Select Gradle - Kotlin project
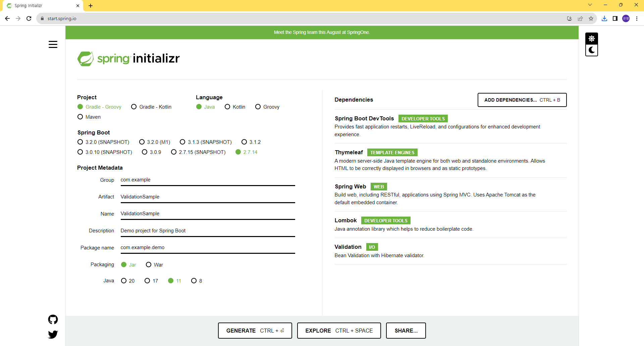 pos(151,107)
